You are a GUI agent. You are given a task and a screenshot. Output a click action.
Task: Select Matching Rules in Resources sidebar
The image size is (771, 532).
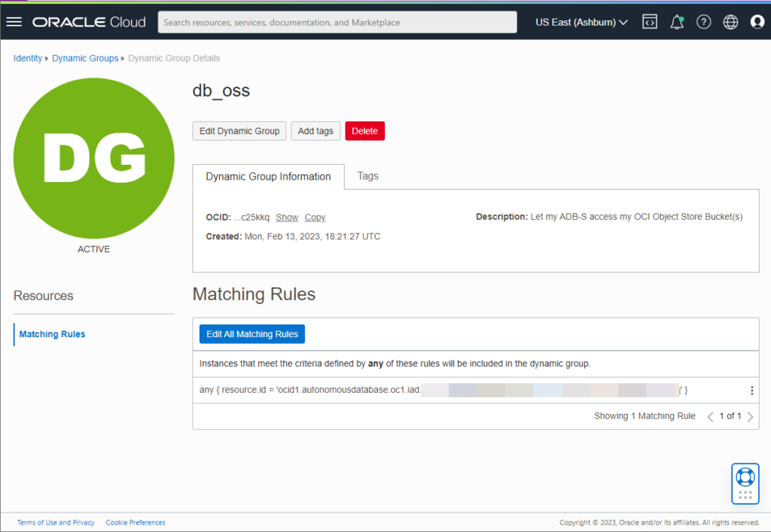point(52,334)
